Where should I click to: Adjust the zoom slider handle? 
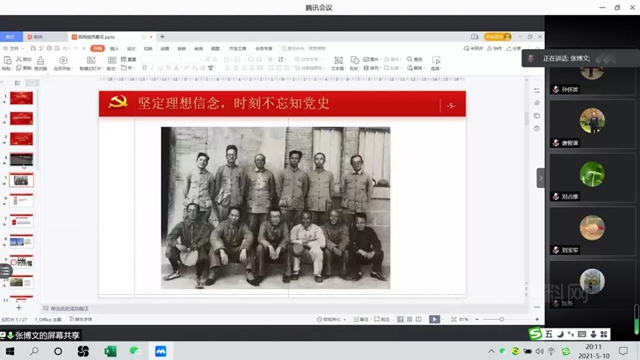click(x=502, y=319)
